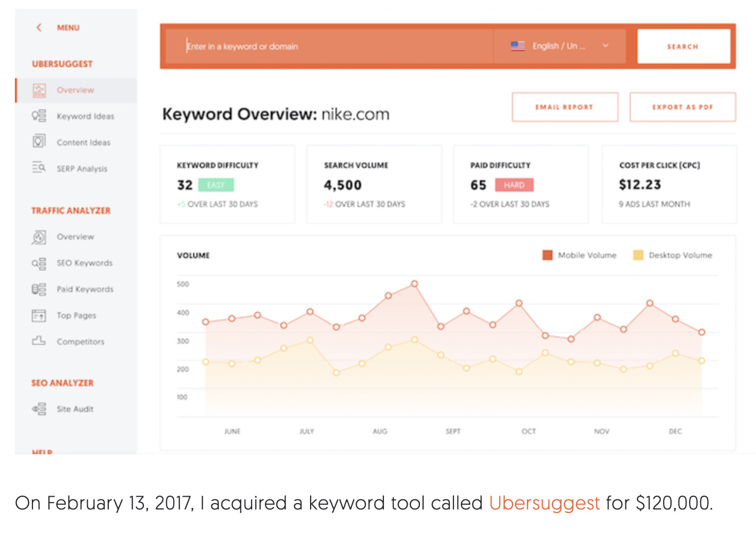Screen dimensions: 756x536
Task: Select Ubersuggest Overview icon
Action: click(39, 90)
